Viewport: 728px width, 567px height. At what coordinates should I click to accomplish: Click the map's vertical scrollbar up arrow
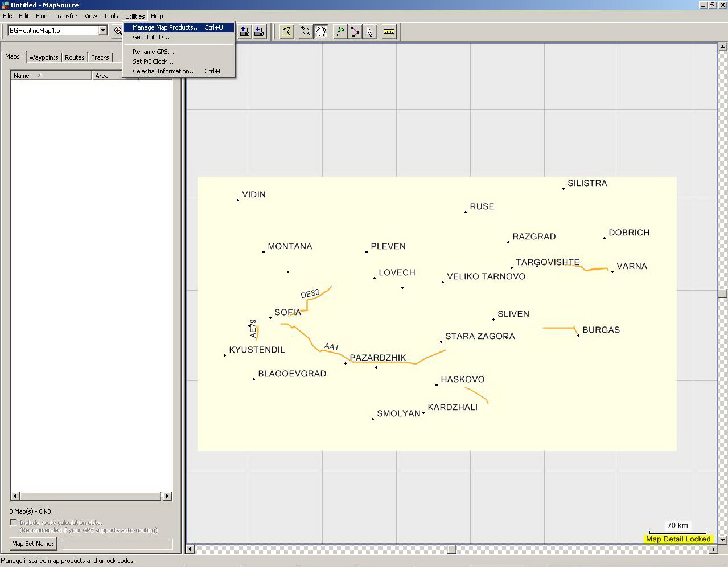click(723, 47)
